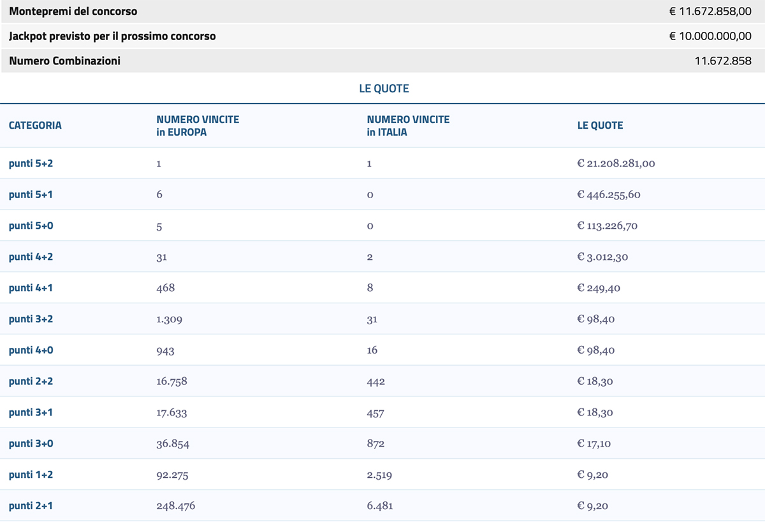This screenshot has width=765, height=532.
Task: Click the CATEGORIA column header
Action: pyautogui.click(x=35, y=126)
